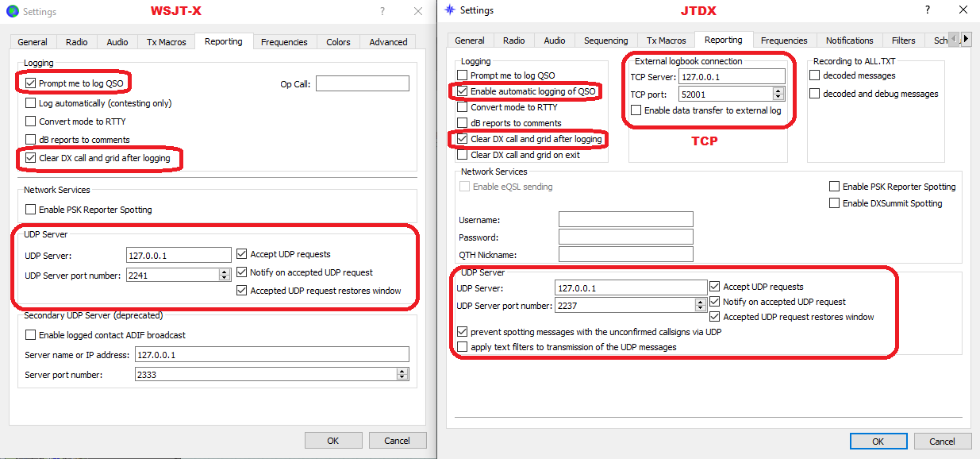Click OK in the JTDX Settings dialog
This screenshot has height=459, width=980.
pyautogui.click(x=878, y=442)
